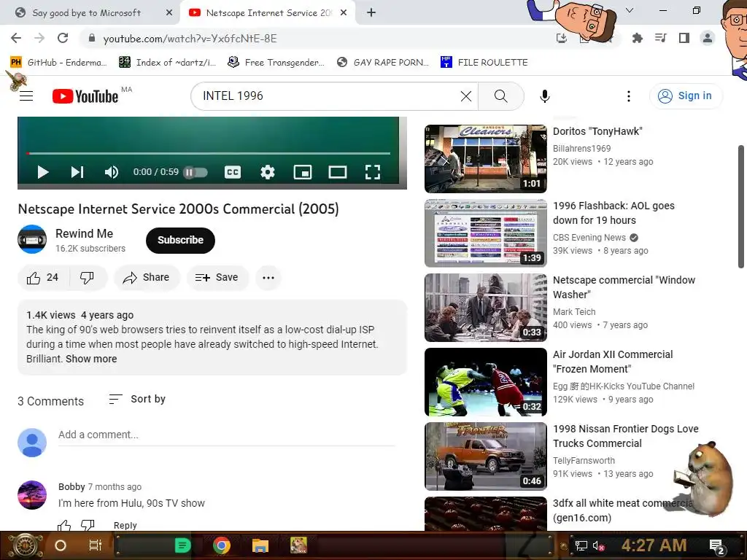
Task: Open Chrome profile avatar menu
Action: [708, 38]
